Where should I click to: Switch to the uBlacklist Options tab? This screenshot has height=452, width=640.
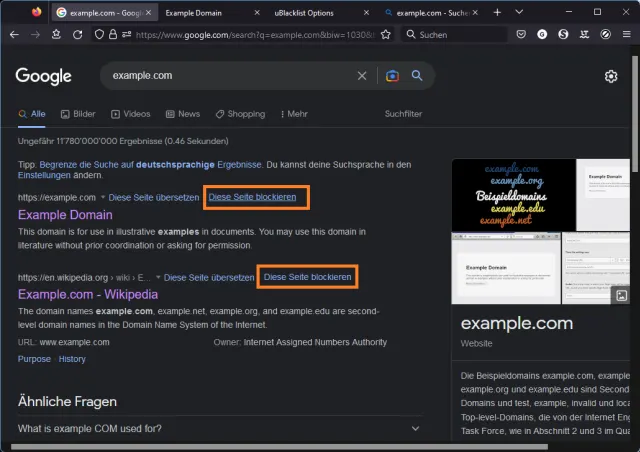click(x=304, y=12)
